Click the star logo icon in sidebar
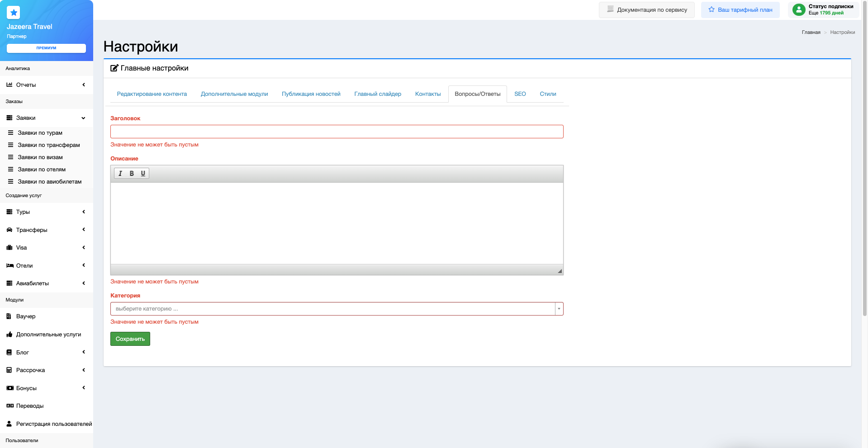The height and width of the screenshot is (448, 868). (x=14, y=13)
